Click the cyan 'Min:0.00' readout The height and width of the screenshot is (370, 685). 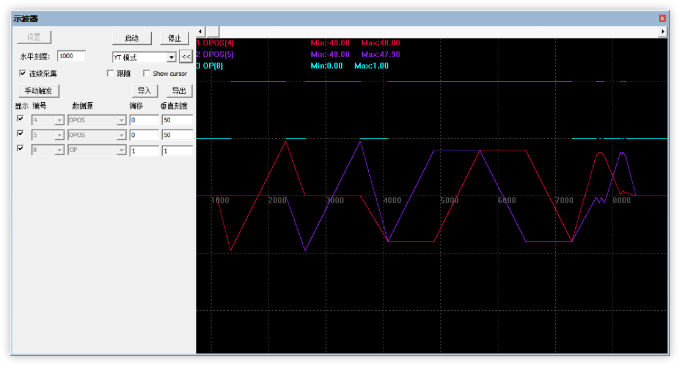click(326, 66)
